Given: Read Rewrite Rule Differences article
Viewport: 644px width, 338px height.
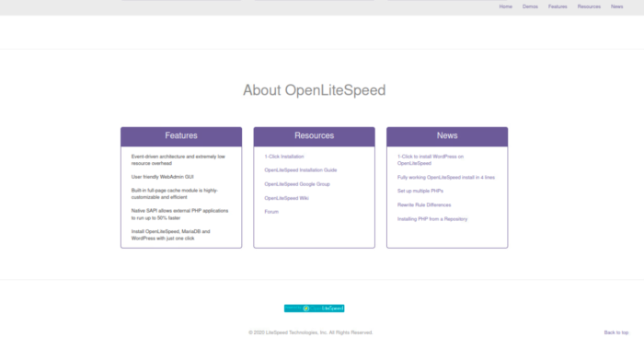Looking at the screenshot, I should pyautogui.click(x=424, y=205).
